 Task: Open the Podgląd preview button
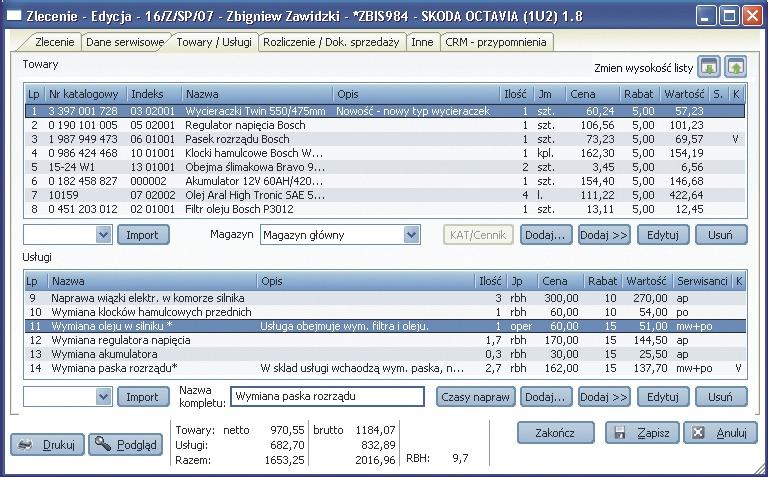pos(125,445)
